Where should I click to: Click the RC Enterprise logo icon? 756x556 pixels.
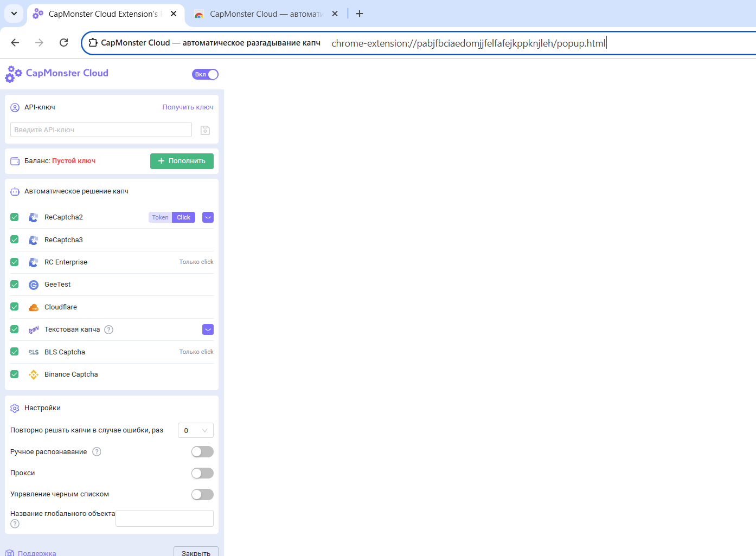(x=34, y=262)
